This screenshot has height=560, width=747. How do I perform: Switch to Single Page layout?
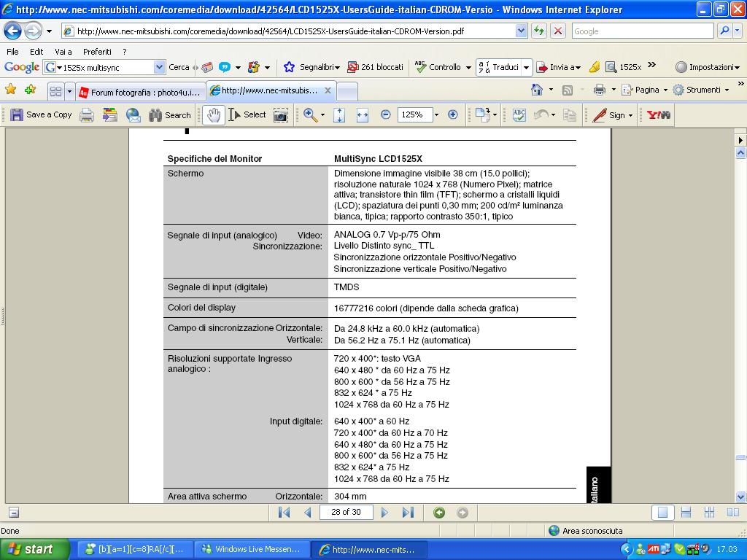tap(662, 513)
